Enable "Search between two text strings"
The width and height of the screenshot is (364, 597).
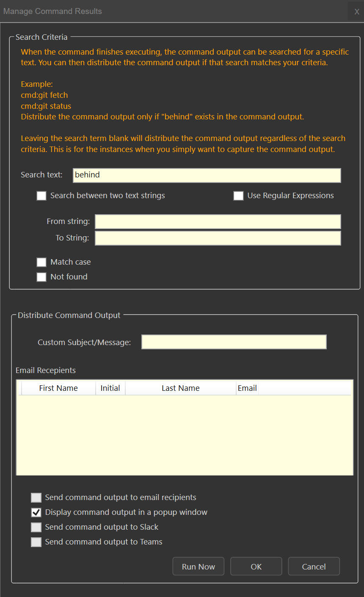41,196
